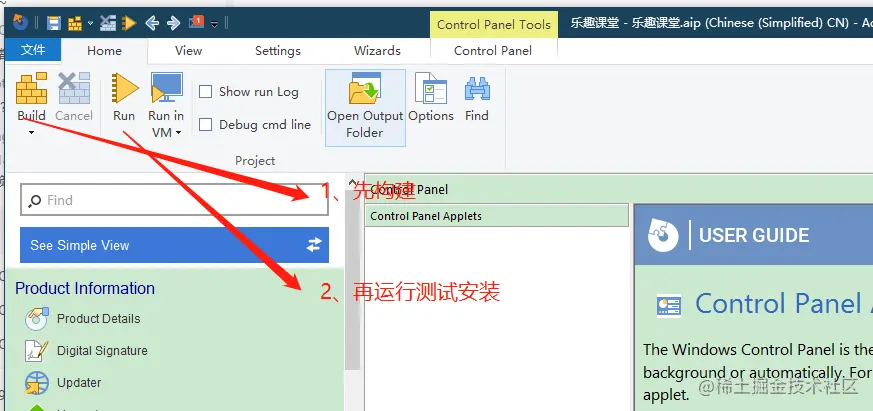873x411 pixels.
Task: Click the Run arrow icon
Action: pos(124,88)
